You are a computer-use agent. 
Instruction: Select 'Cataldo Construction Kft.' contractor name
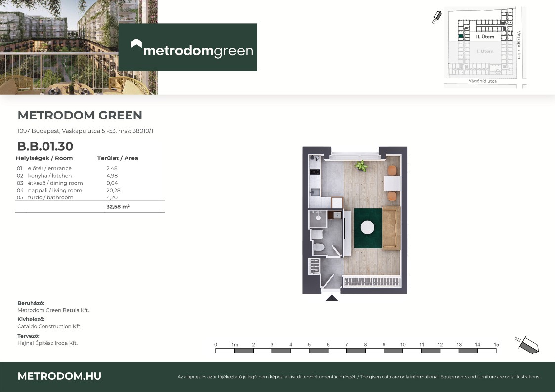[x=49, y=327]
